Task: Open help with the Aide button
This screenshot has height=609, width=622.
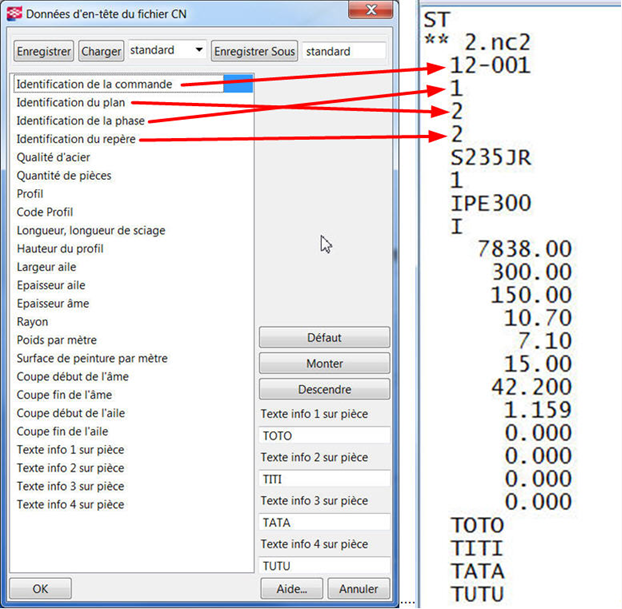Action: tap(292, 588)
